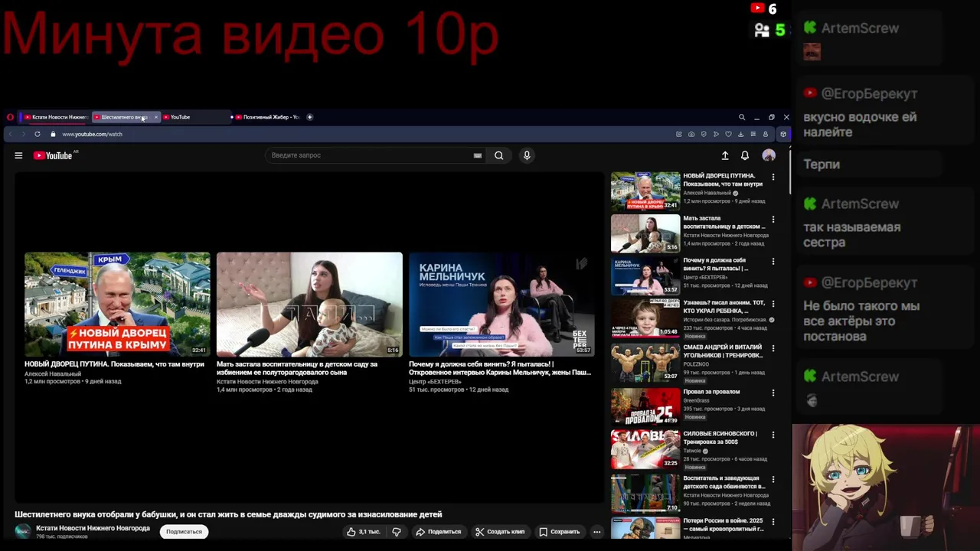
Task: Open options menu for Почему я должна sidebar video
Action: tap(773, 262)
